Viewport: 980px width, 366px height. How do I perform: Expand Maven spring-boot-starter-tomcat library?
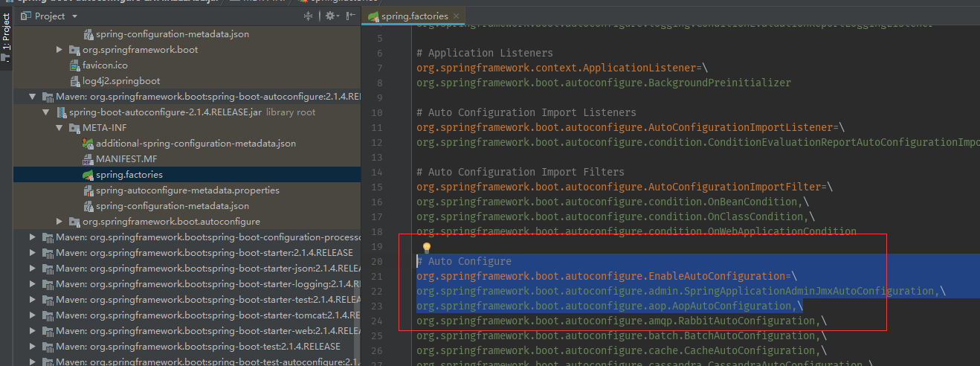tap(33, 315)
